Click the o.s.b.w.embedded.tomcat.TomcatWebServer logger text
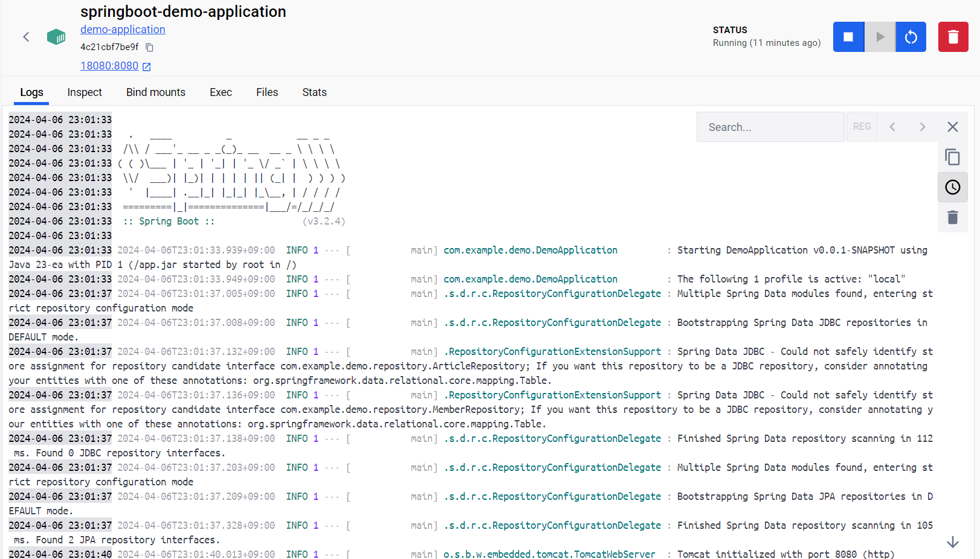The width and height of the screenshot is (980, 559). point(549,554)
